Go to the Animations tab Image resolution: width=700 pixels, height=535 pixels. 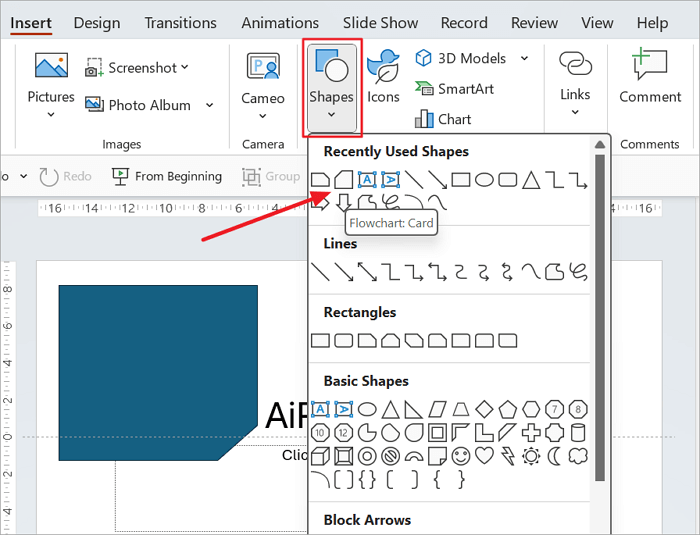(280, 23)
